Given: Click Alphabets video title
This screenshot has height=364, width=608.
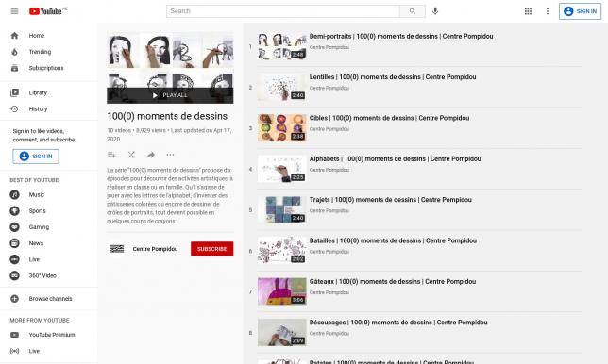Looking at the screenshot, I should coord(396,158).
